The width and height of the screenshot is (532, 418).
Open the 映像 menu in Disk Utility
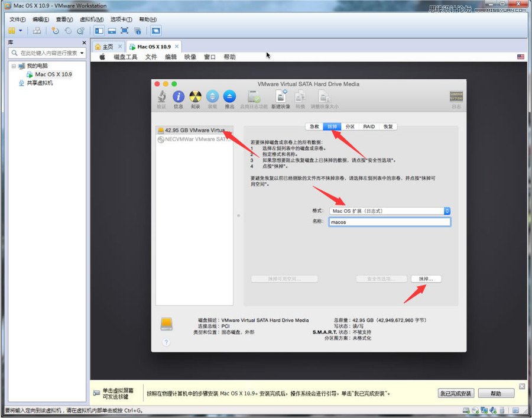(x=189, y=57)
